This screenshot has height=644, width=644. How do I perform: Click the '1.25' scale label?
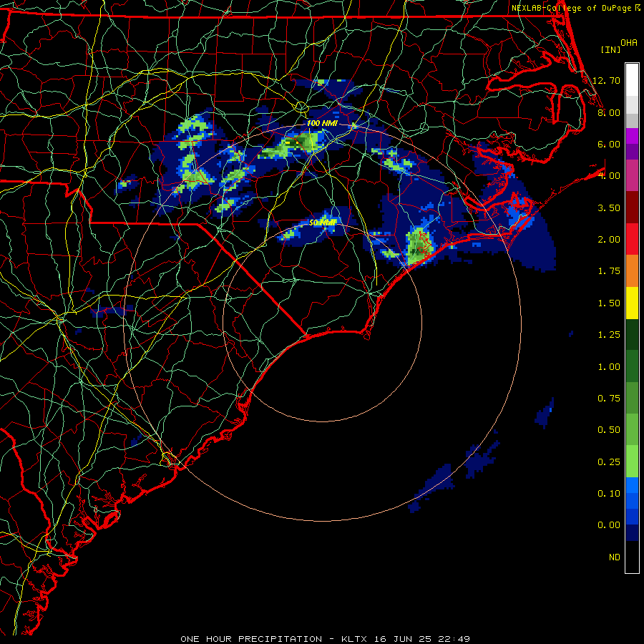point(609,335)
